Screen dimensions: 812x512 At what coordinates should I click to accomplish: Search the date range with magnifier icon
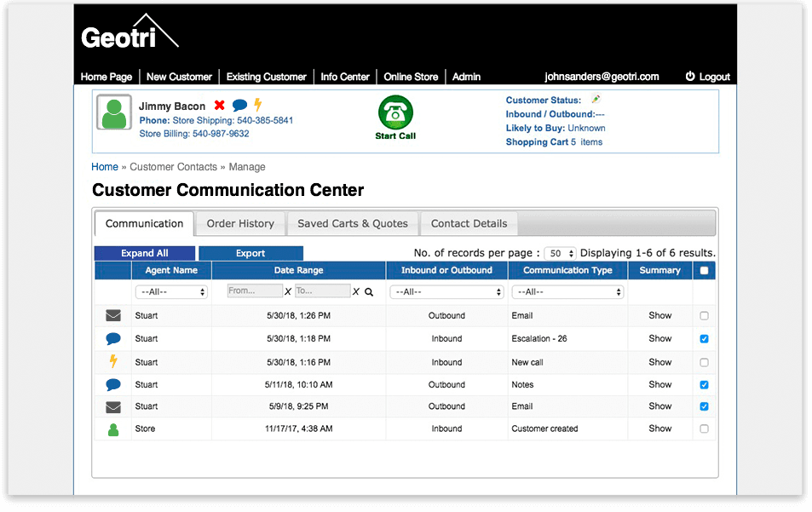click(369, 292)
